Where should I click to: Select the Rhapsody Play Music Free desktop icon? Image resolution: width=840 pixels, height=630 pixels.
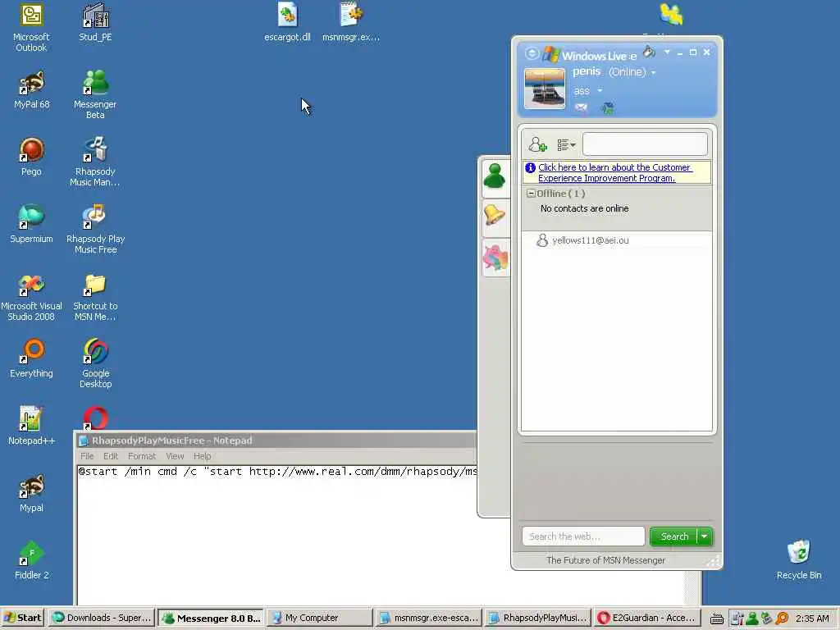click(x=95, y=230)
